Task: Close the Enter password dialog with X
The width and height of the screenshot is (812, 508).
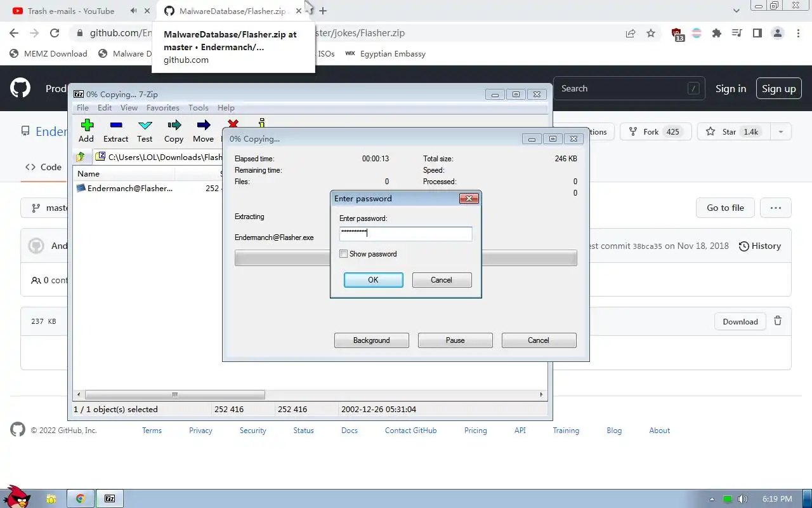Action: click(x=468, y=199)
